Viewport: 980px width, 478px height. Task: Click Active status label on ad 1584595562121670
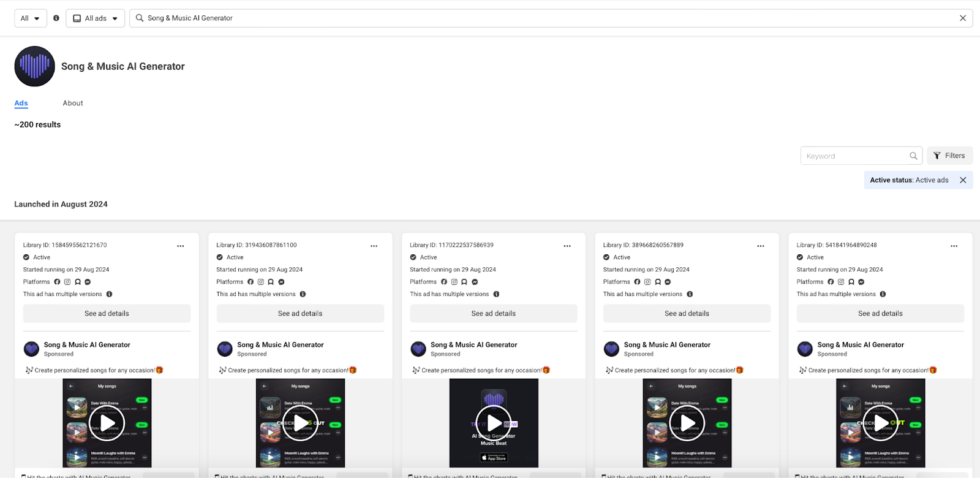(x=42, y=257)
